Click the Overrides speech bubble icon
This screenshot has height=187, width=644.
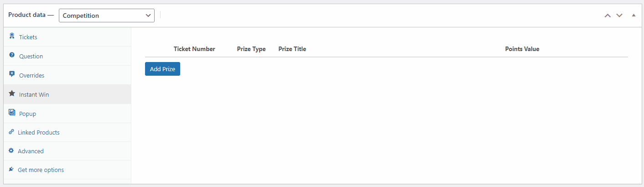[x=12, y=74]
